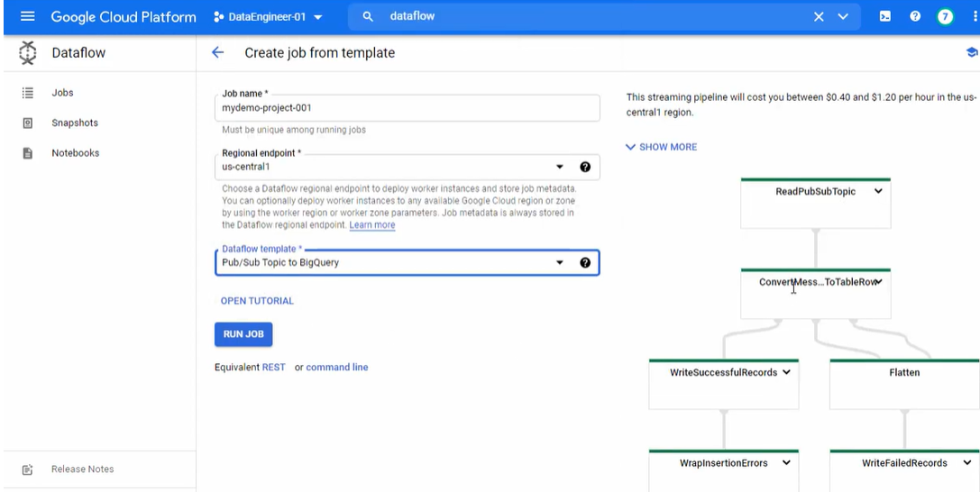
Task: Expand the ConvertMess...ToTableRow node chevron
Action: click(x=878, y=282)
